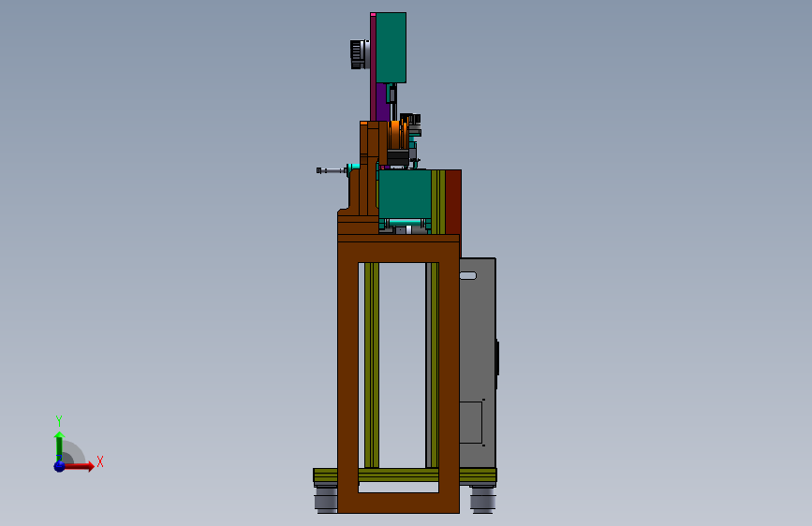Click the Y label of the coordinate triad

tap(59, 420)
